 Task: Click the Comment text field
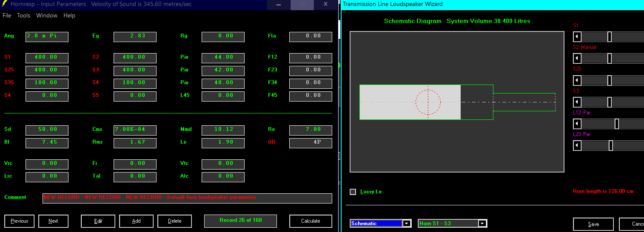(187, 198)
